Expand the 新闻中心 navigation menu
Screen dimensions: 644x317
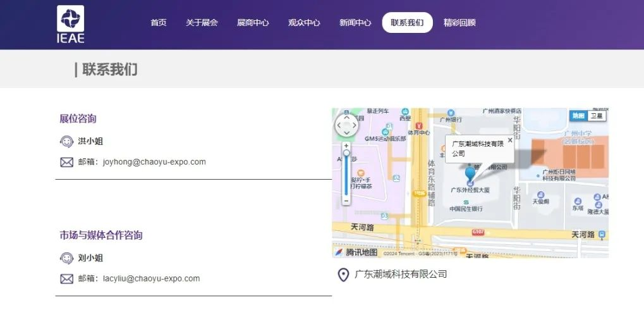pos(355,23)
